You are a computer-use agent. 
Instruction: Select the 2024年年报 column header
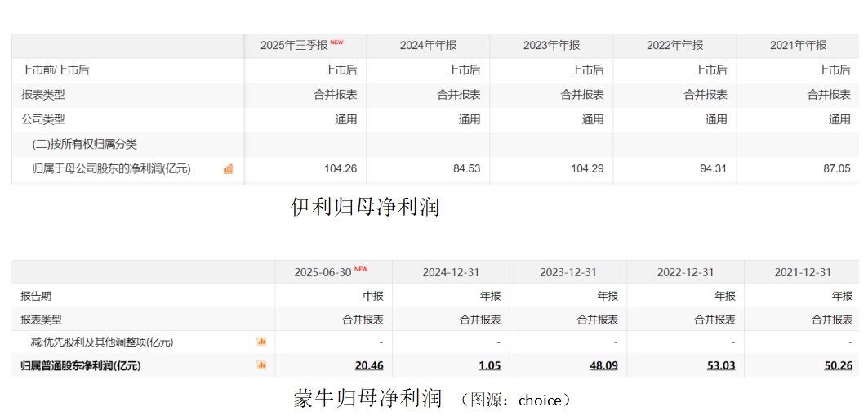point(428,46)
